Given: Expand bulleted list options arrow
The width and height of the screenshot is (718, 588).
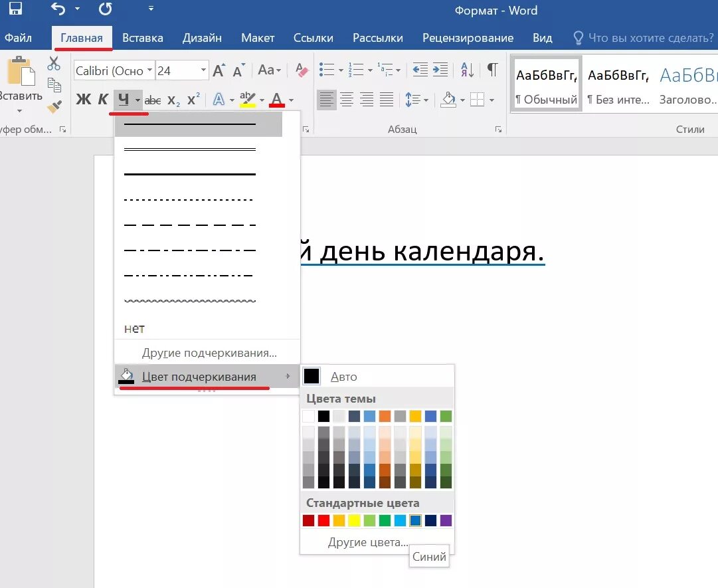Looking at the screenshot, I should coord(341,70).
